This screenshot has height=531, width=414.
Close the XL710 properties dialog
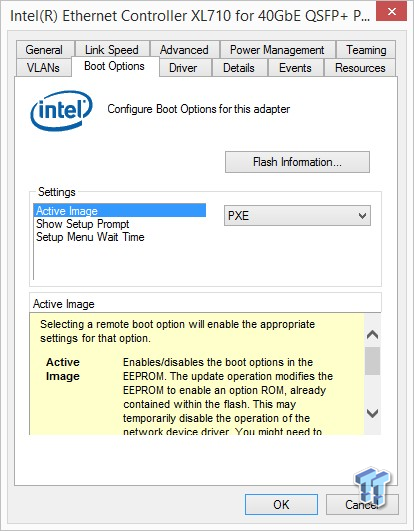pyautogui.click(x=391, y=12)
